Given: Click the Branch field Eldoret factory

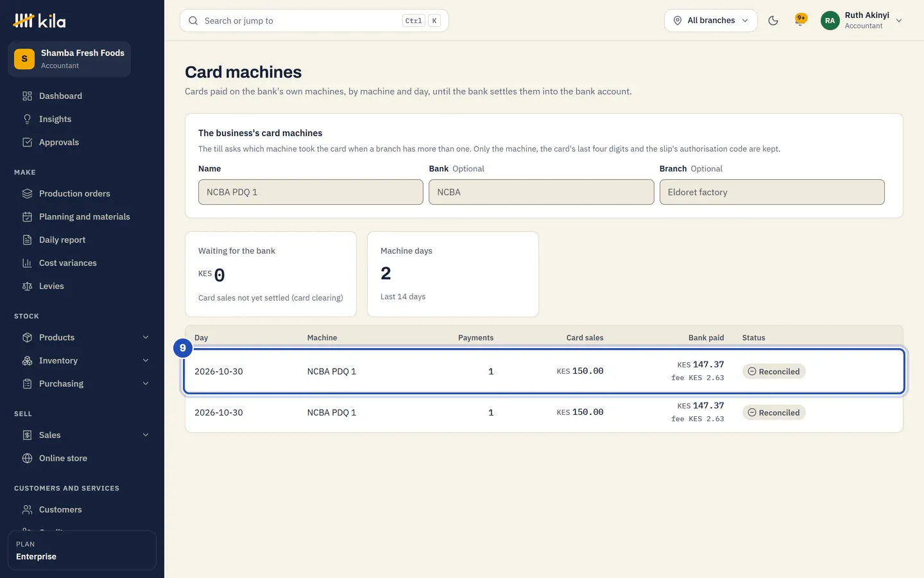Looking at the screenshot, I should point(772,192).
